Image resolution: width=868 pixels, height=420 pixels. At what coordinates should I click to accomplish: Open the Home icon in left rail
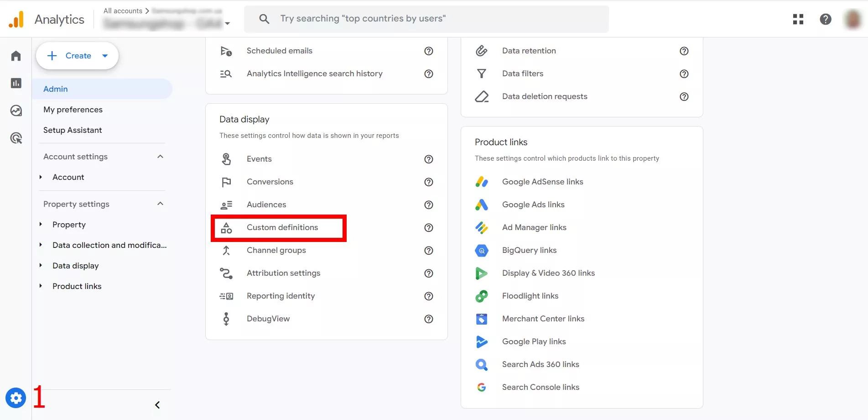pos(16,56)
